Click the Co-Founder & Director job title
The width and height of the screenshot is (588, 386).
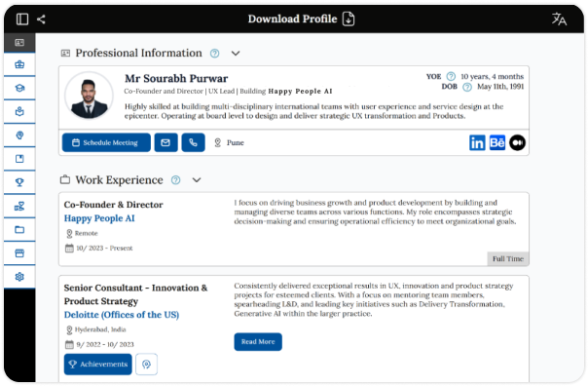(113, 205)
